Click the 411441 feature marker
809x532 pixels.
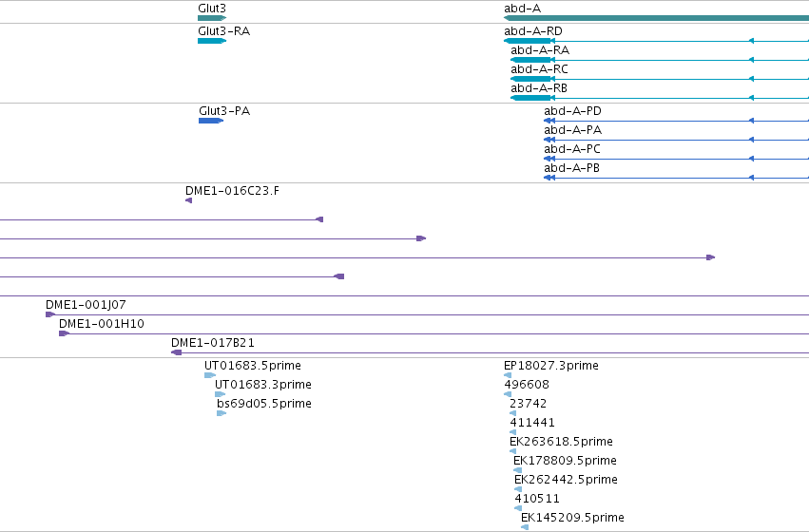pos(512,432)
